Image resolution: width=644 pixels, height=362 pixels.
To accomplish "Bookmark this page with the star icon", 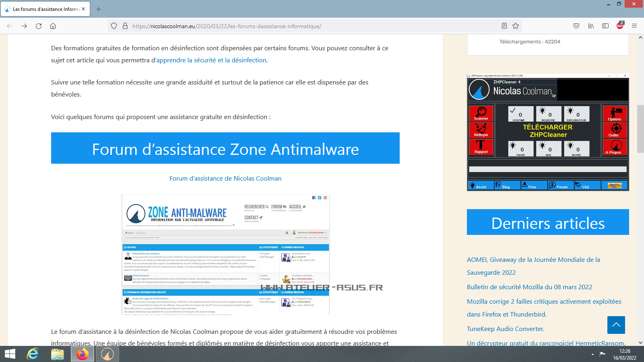I will [516, 26].
